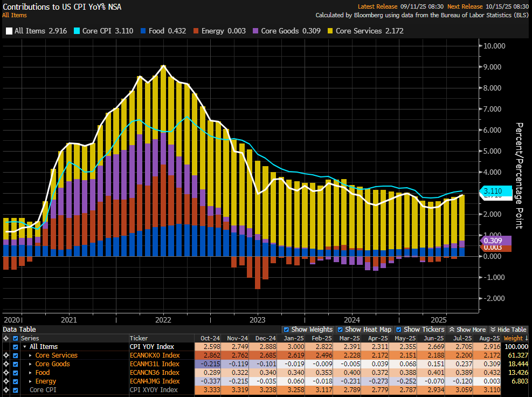Viewport: 532px width, 397px height.
Task: Select the Energy series name
Action: pyautogui.click(x=45, y=381)
